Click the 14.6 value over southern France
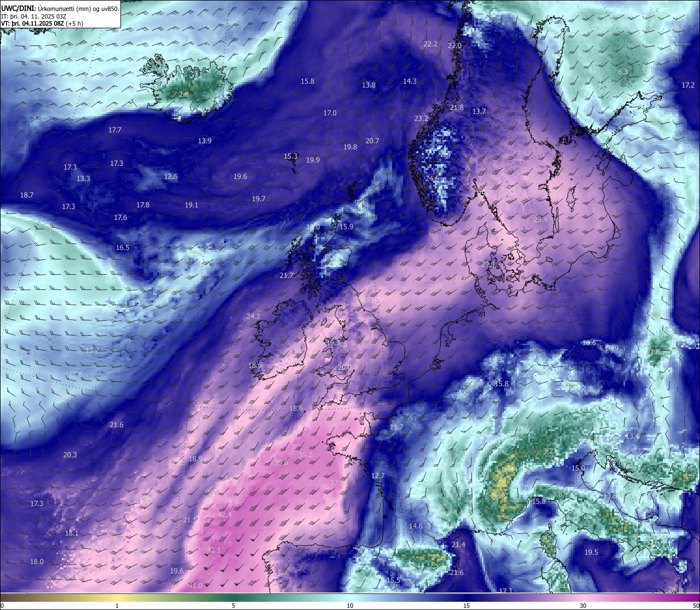Image resolution: width=700 pixels, height=610 pixels. [x=416, y=526]
